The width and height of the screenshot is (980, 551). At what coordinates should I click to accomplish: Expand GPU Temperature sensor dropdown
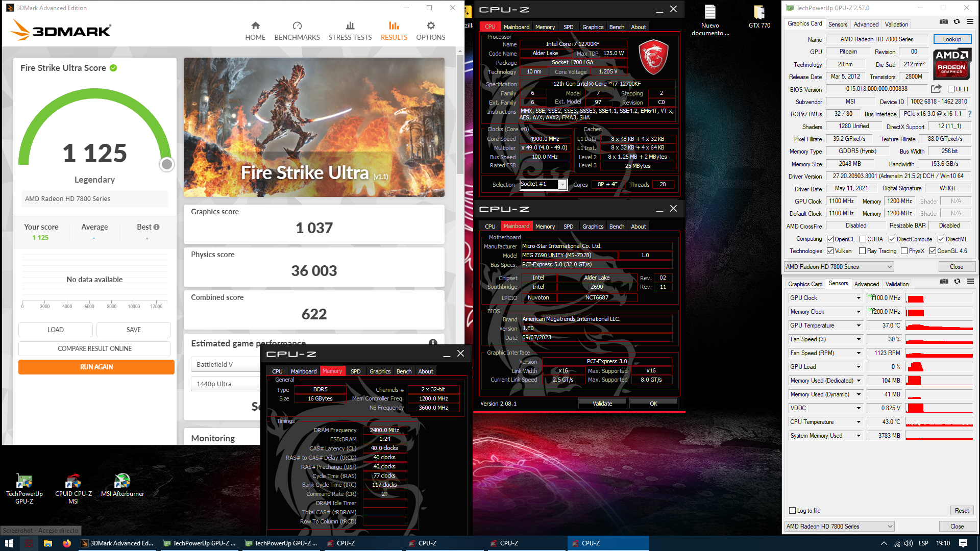[x=859, y=325]
